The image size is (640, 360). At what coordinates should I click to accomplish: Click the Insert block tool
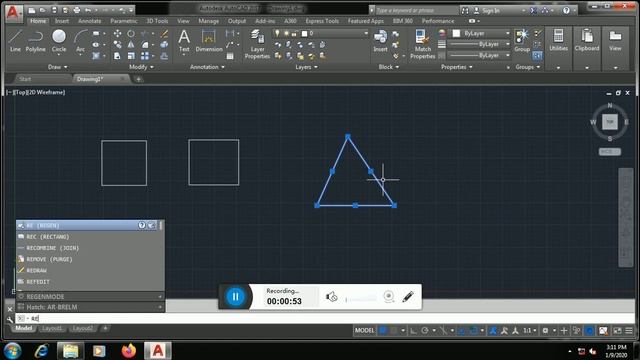pyautogui.click(x=380, y=41)
